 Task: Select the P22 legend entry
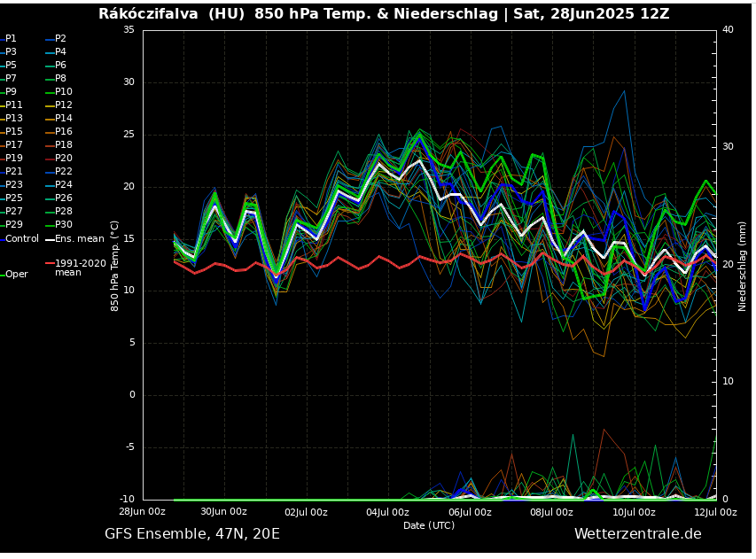point(63,172)
